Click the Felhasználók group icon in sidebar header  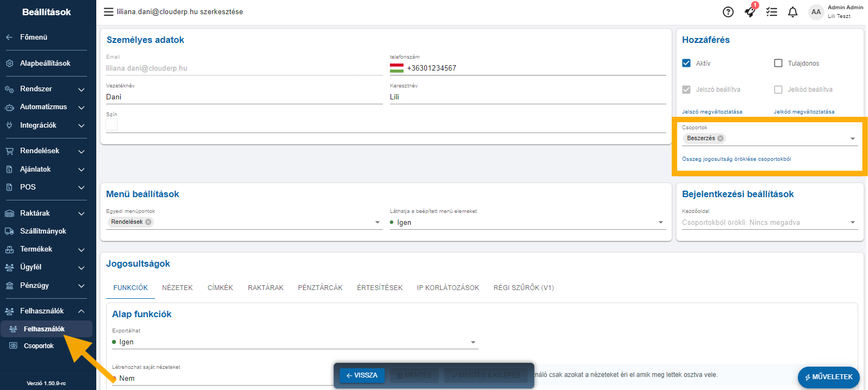pos(9,311)
